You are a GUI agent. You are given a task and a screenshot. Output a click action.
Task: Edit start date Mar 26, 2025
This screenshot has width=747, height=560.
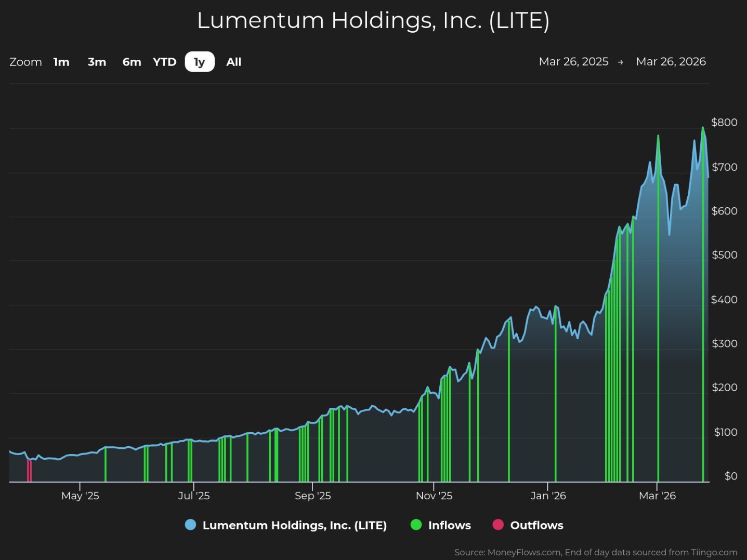coord(573,61)
